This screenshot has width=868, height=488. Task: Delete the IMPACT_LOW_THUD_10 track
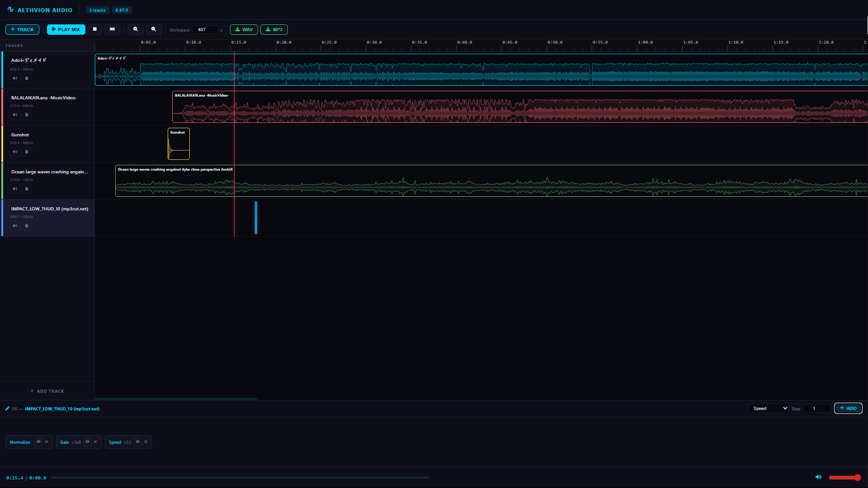27,226
